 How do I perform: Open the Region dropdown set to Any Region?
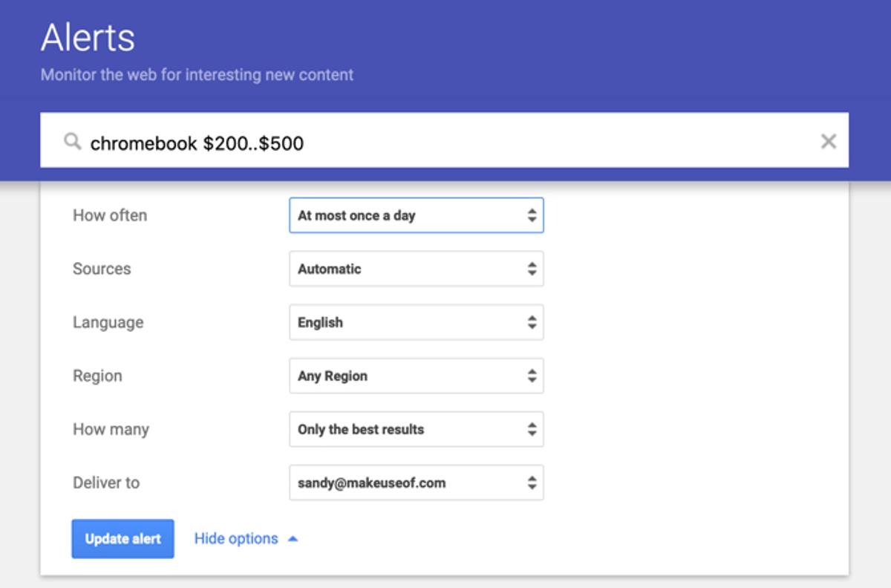pos(416,376)
